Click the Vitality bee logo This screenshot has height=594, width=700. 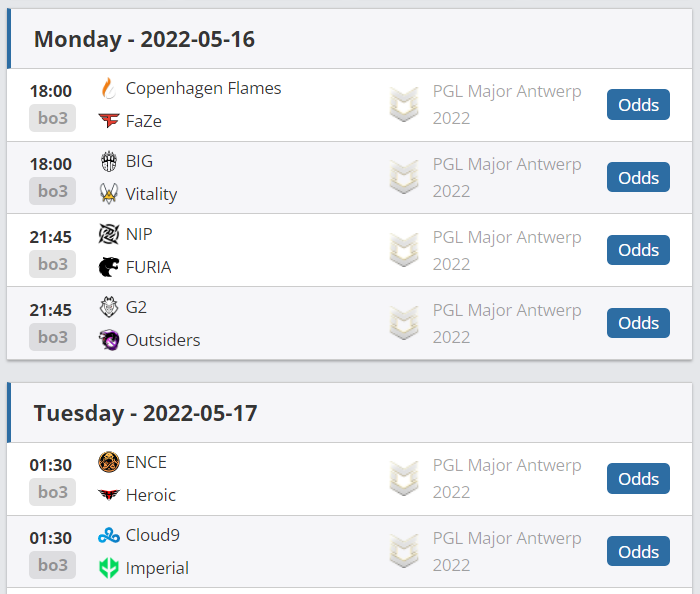(109, 194)
